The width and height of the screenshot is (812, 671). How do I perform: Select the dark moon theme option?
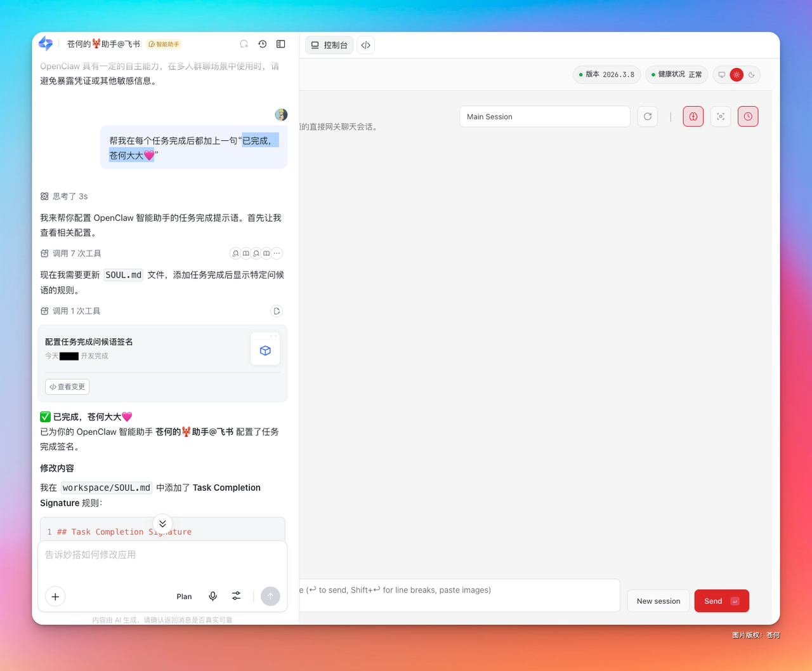(752, 75)
